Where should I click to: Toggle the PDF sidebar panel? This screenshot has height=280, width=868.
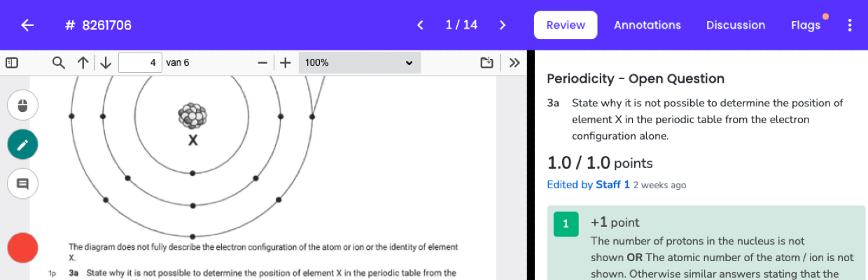(11, 63)
